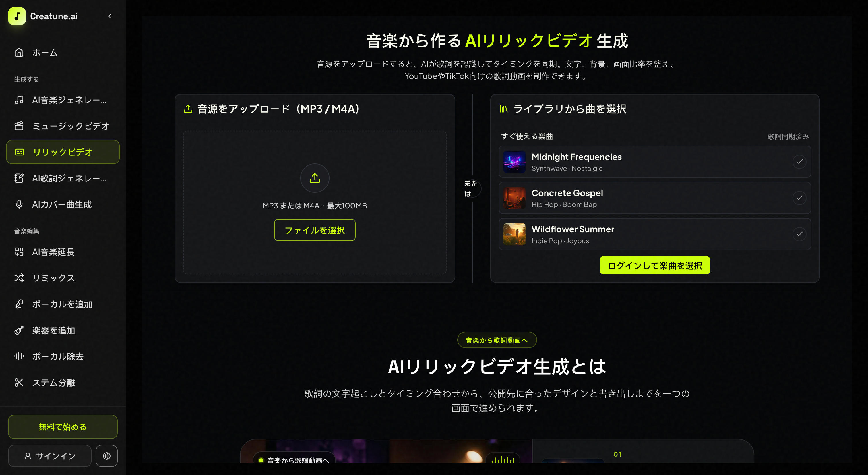Collapse the sidebar with the chevron arrow
This screenshot has width=868, height=475.
pyautogui.click(x=110, y=16)
